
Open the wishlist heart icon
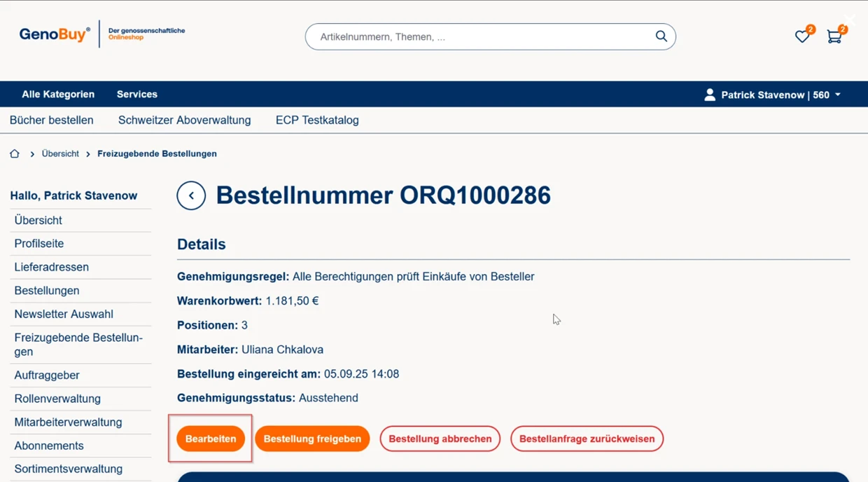coord(802,36)
